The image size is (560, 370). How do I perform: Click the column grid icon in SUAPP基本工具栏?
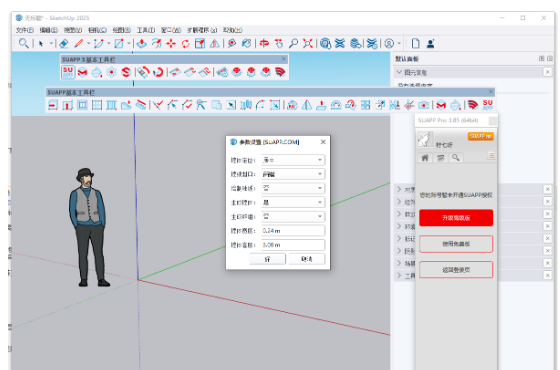point(111,105)
